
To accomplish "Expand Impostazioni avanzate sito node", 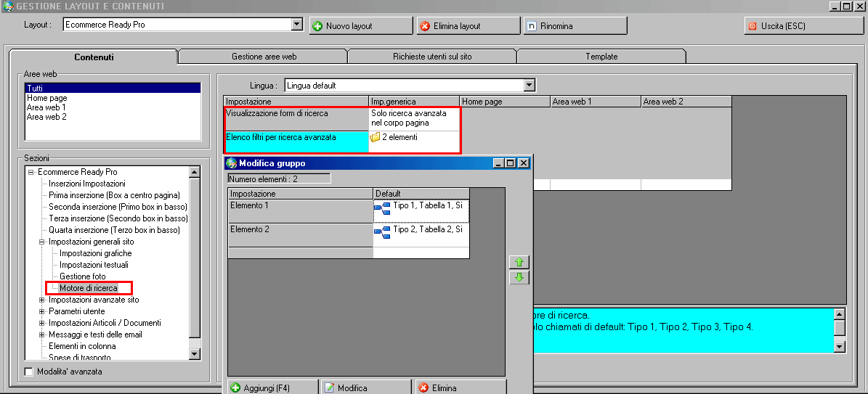I will pos(42,300).
